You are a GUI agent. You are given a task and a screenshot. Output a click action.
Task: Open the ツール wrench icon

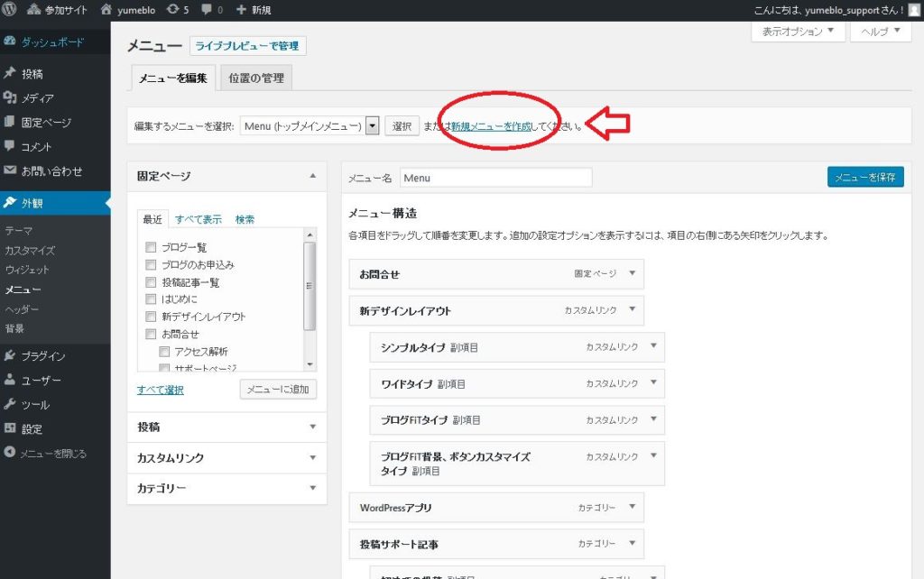pyautogui.click(x=9, y=404)
